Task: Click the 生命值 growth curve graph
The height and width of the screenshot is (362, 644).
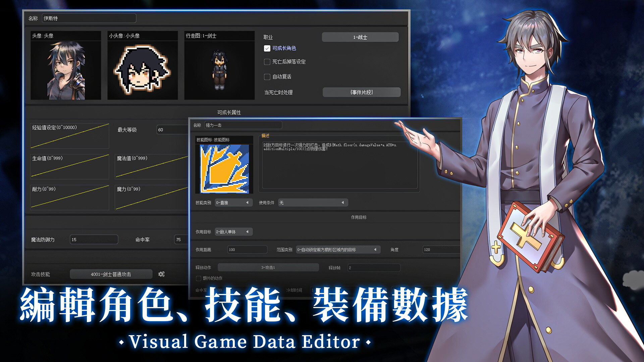Action: click(70, 167)
